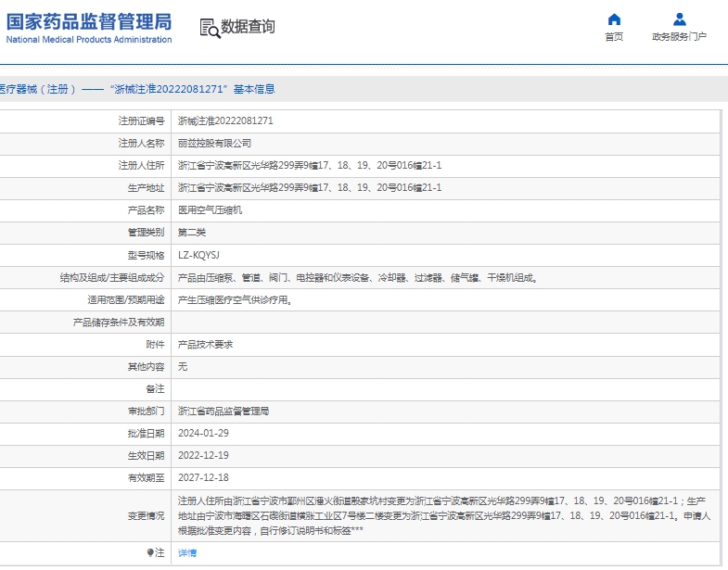
Task: Click the 结构及组成/主要组成成分 label
Action: (x=112, y=277)
